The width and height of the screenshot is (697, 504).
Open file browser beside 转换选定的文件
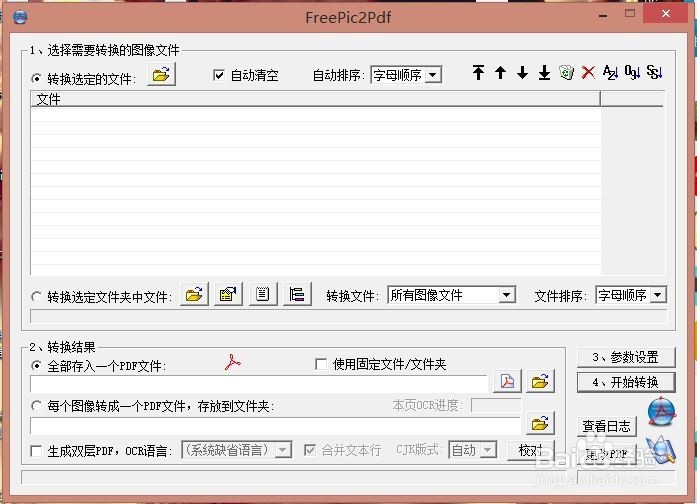click(x=161, y=74)
